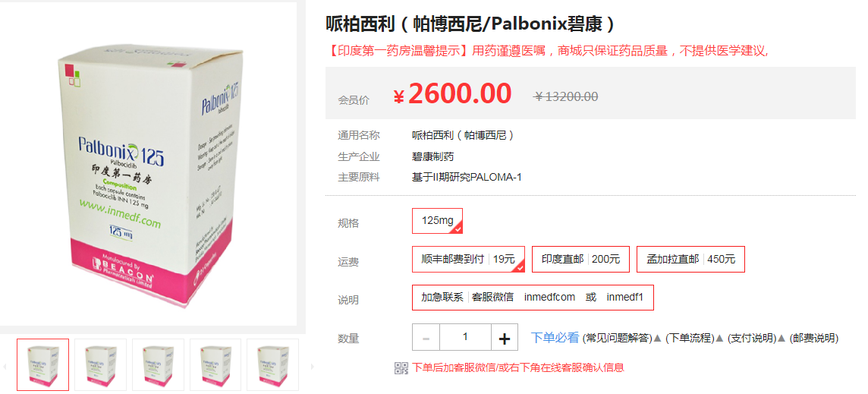The width and height of the screenshot is (868, 394).
Task: Open the 下单必看 link
Action: 555,338
